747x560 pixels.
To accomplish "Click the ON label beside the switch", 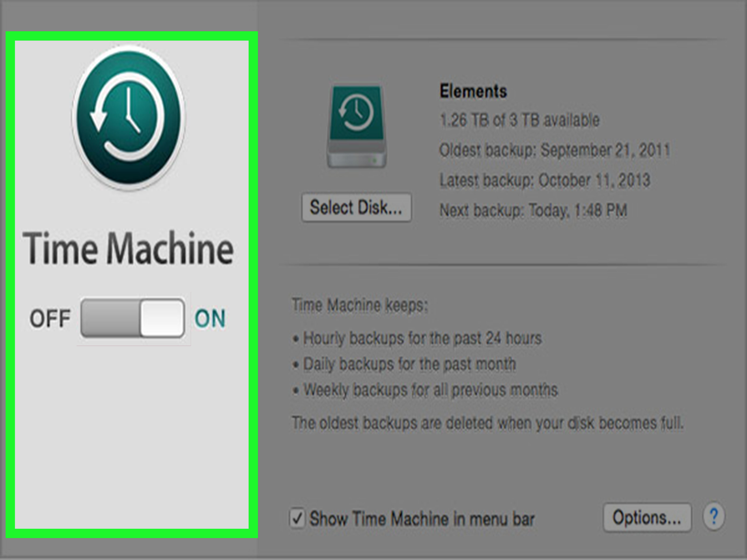I will (x=210, y=318).
